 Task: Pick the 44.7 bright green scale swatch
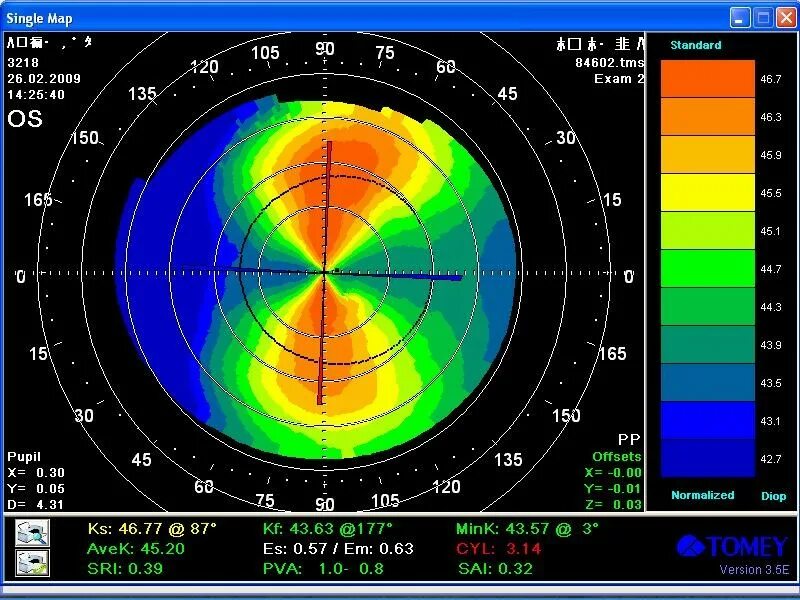coord(708,268)
